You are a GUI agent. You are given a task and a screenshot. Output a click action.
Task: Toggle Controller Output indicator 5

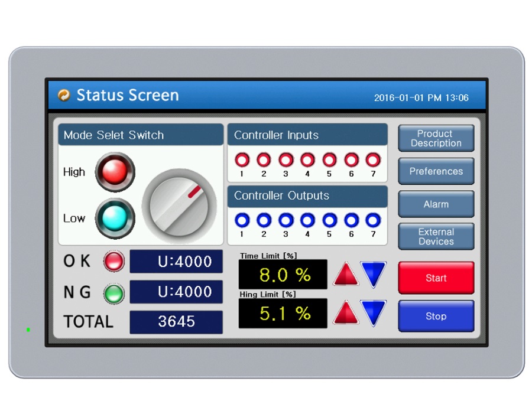(329, 220)
